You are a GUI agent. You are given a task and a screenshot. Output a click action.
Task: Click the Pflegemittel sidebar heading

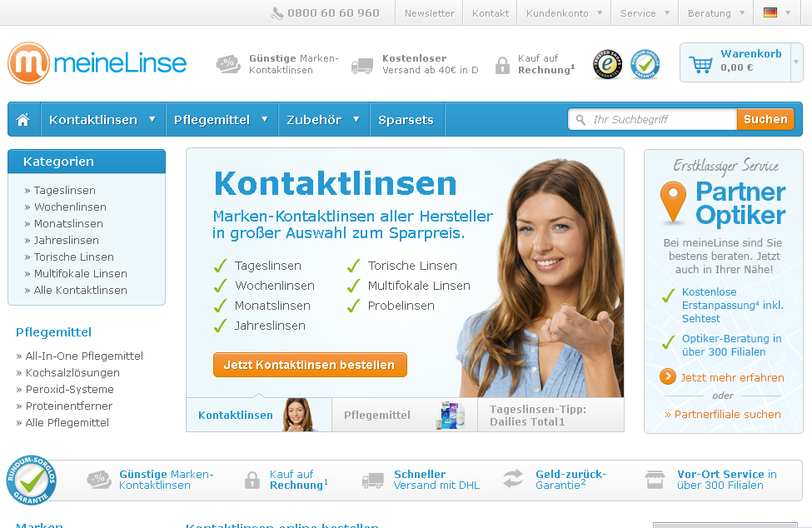(53, 331)
